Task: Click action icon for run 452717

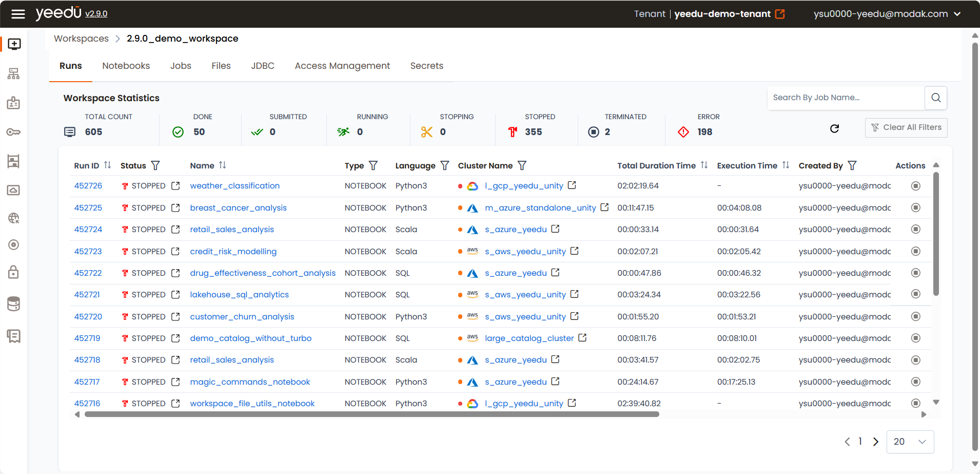Action: (916, 382)
